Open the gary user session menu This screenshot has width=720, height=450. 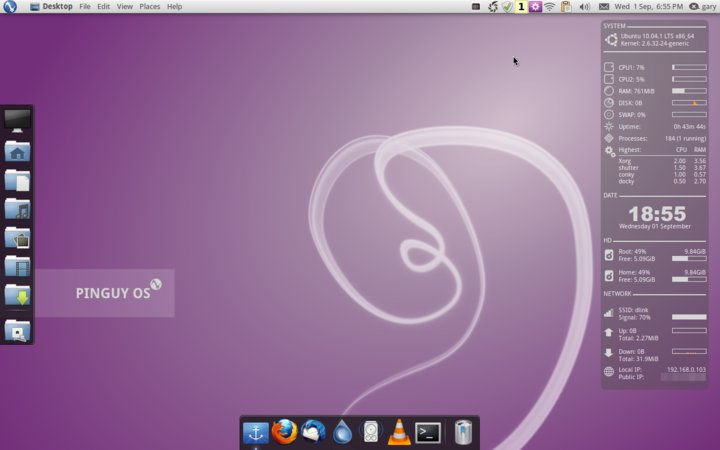click(703, 6)
